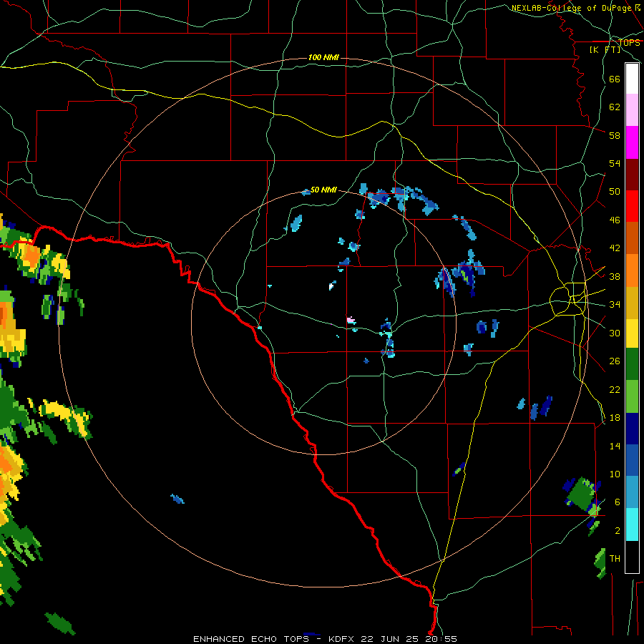
Task: Click the yellow 30 legend swatch
Action: pyautogui.click(x=632, y=333)
